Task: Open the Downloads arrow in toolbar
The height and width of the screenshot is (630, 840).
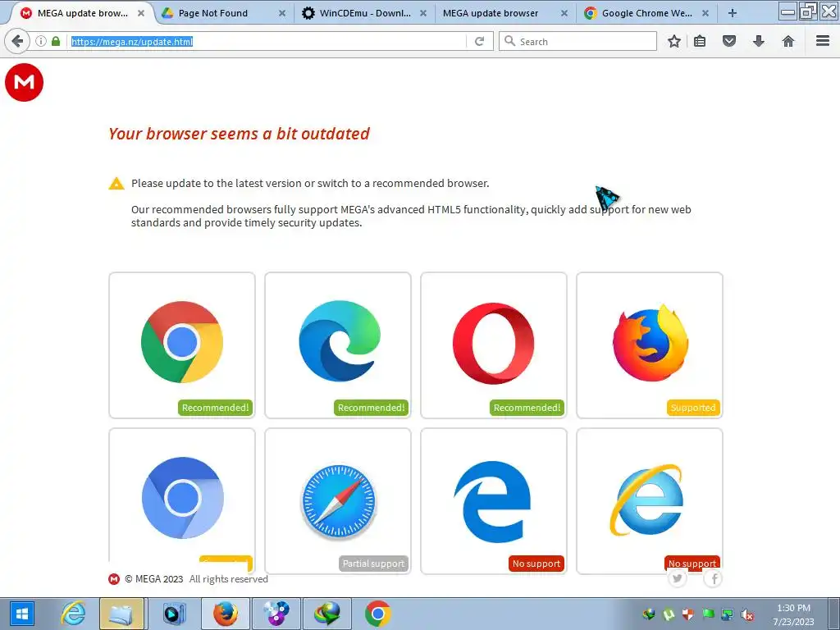Action: point(759,41)
